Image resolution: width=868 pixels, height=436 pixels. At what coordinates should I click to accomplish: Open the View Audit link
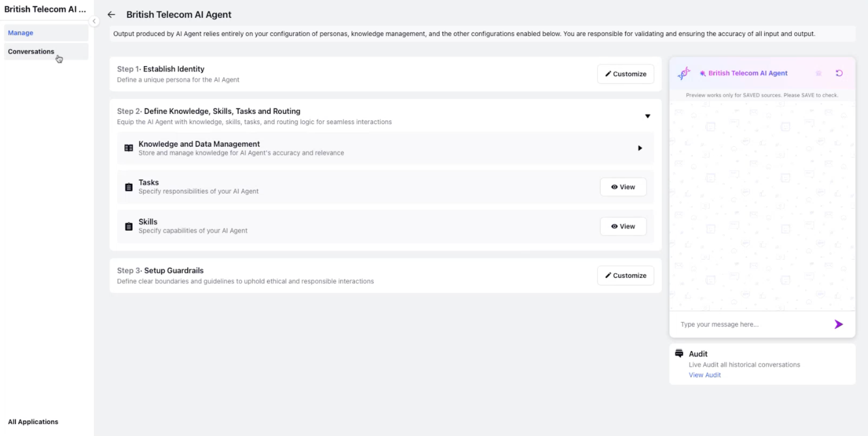[704, 375]
